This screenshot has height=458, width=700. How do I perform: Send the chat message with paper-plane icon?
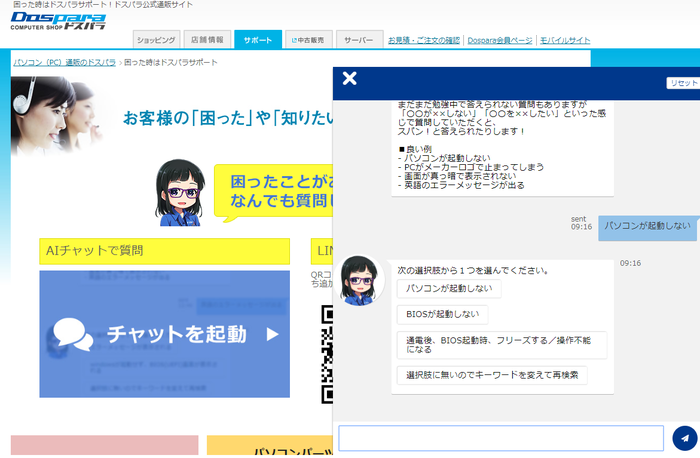tap(685, 438)
